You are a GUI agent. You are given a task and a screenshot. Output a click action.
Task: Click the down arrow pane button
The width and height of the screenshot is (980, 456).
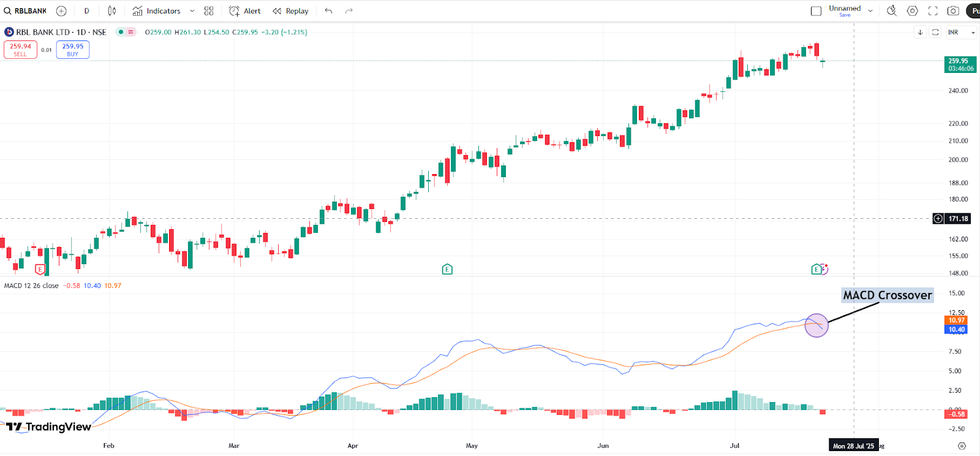pos(920,32)
